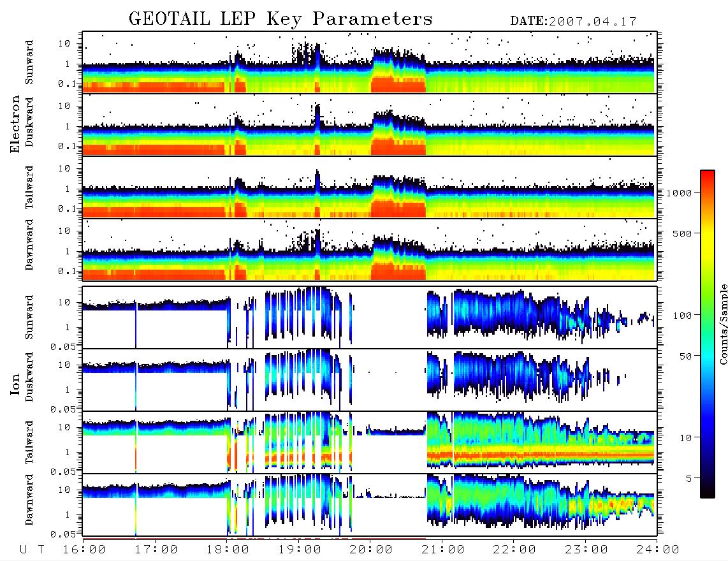Click the Electron Sunward spectrogram panel
Screen dimensions: 728x561
tap(370, 62)
